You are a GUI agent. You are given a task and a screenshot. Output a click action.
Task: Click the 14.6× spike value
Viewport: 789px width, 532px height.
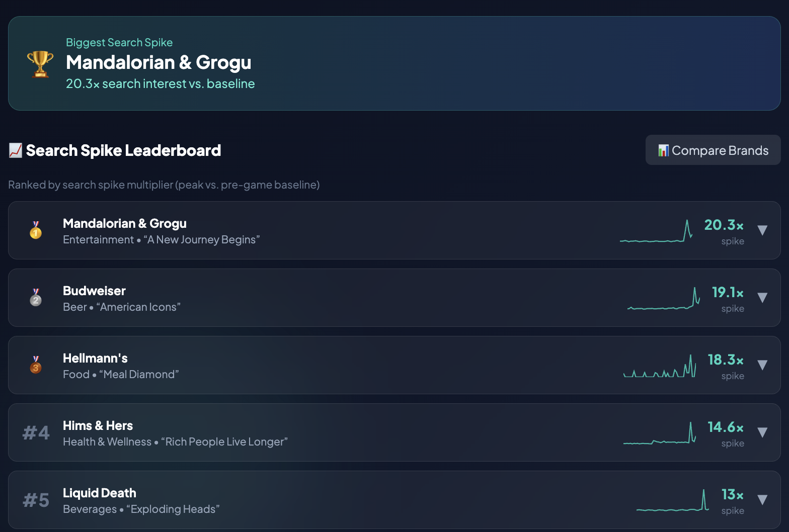(726, 427)
